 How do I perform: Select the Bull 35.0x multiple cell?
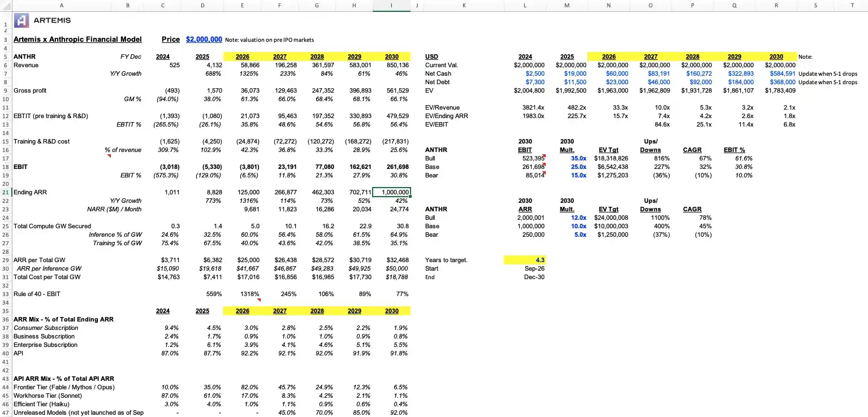(578, 158)
